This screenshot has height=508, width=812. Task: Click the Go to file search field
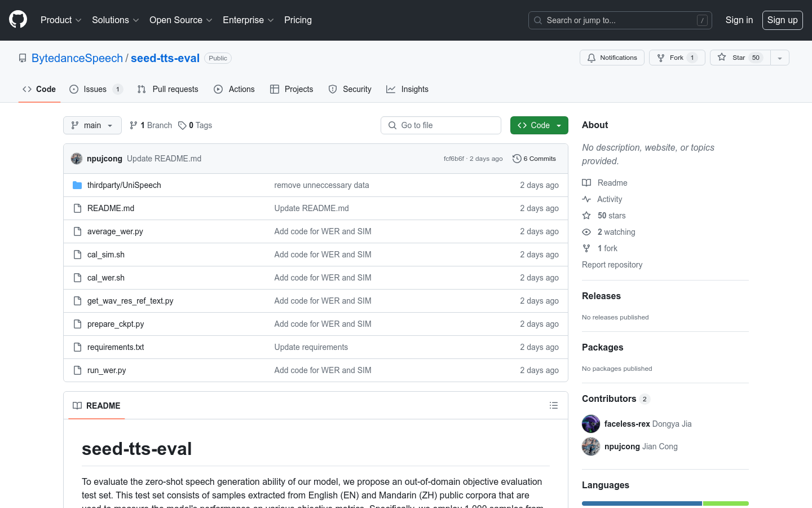440,125
